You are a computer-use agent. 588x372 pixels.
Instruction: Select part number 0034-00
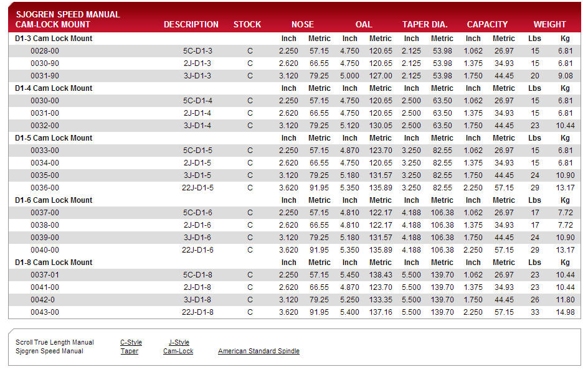coord(45,163)
